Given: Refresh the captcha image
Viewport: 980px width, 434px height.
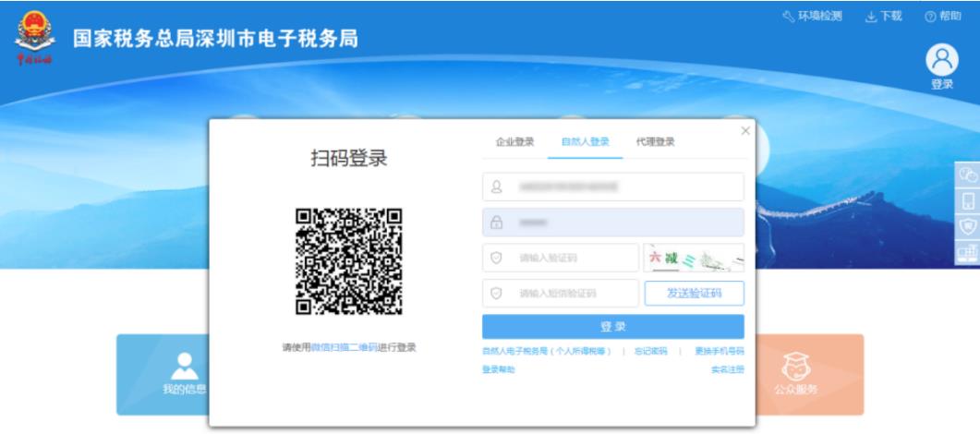Looking at the screenshot, I should pyautogui.click(x=694, y=258).
